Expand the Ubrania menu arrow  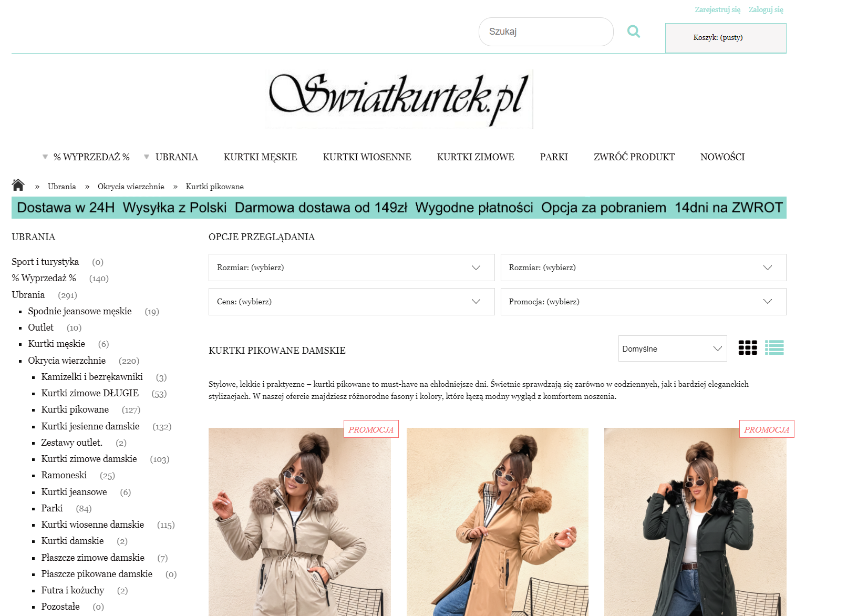[x=147, y=157]
